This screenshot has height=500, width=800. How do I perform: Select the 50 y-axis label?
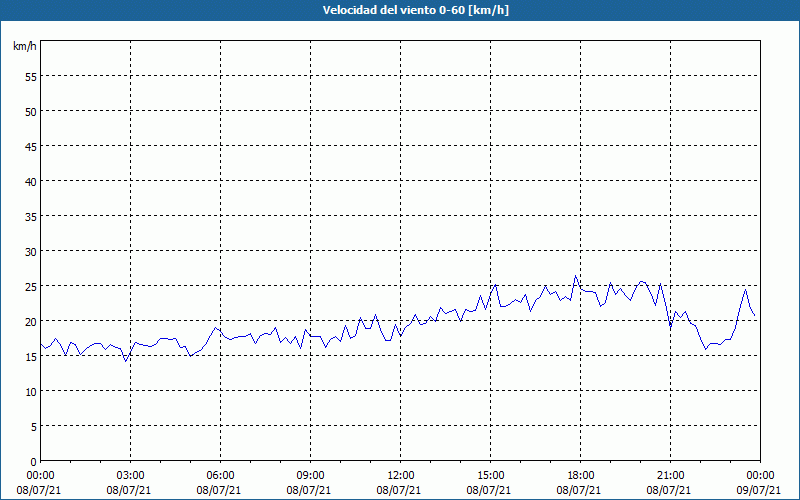(30, 111)
